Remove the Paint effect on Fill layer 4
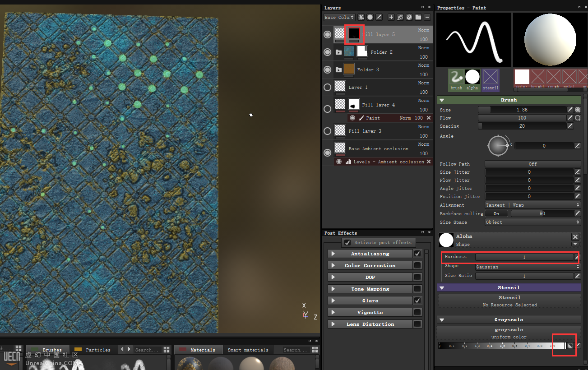The image size is (588, 370). click(429, 118)
